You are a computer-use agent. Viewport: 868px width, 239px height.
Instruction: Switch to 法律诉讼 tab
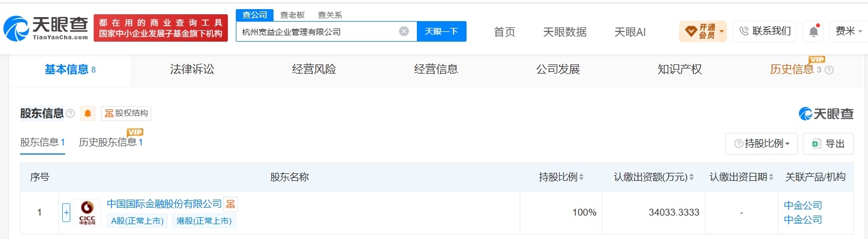click(192, 70)
